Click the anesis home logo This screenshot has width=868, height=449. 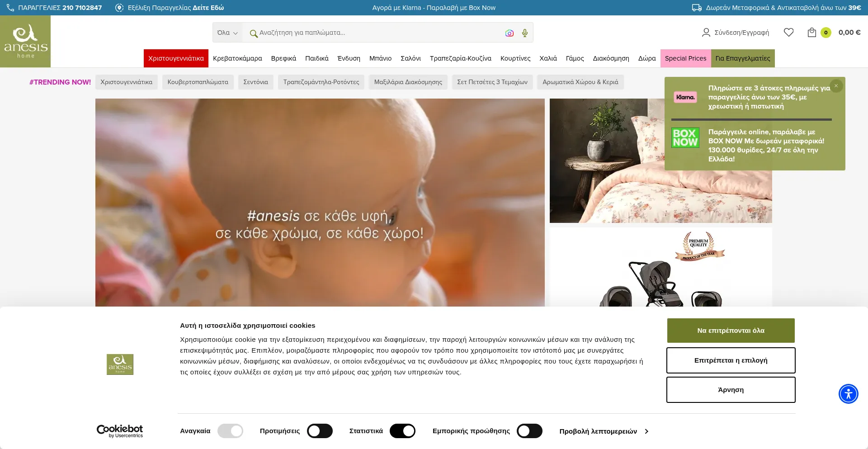(25, 42)
